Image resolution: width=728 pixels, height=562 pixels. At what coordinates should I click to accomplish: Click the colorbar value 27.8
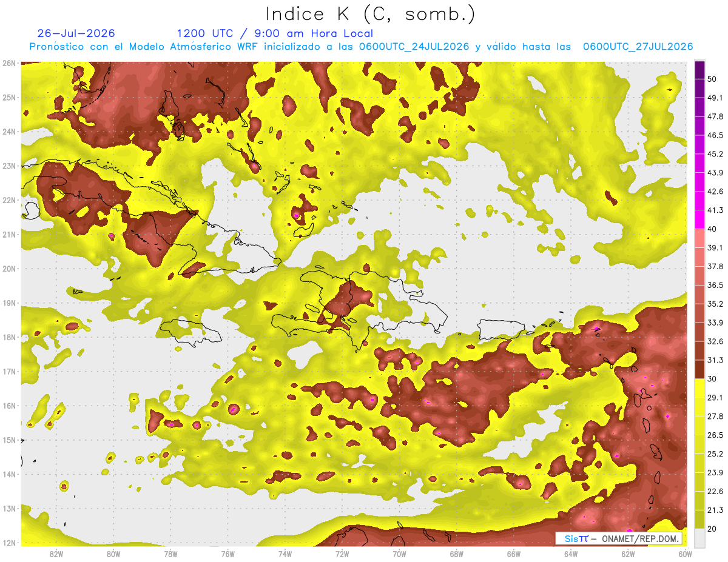click(715, 416)
